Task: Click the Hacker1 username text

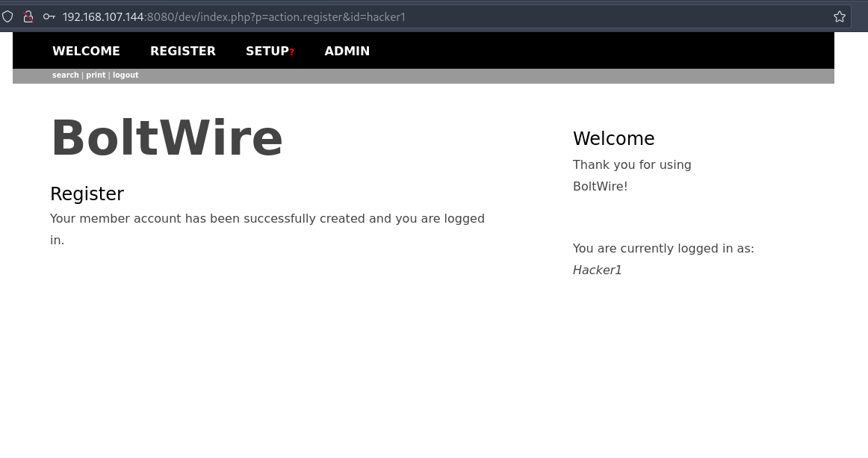Action: point(597,270)
